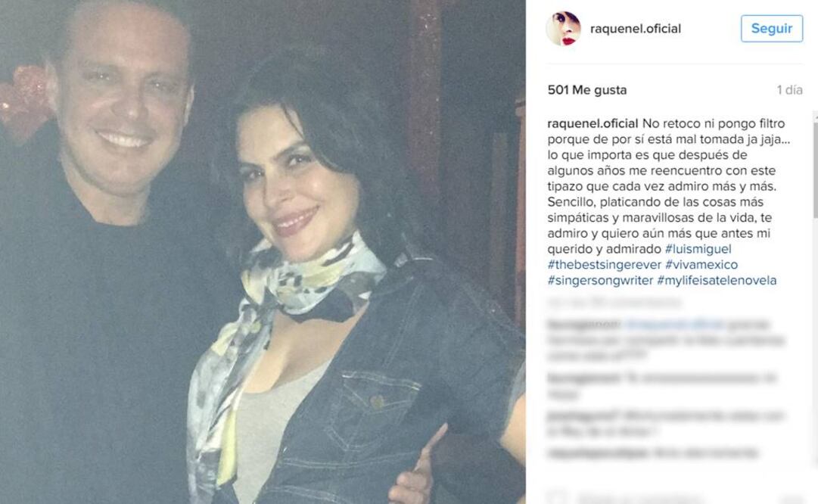Screen dimensions: 818x504
Task: Open the first commenter's username
Action: 583,325
